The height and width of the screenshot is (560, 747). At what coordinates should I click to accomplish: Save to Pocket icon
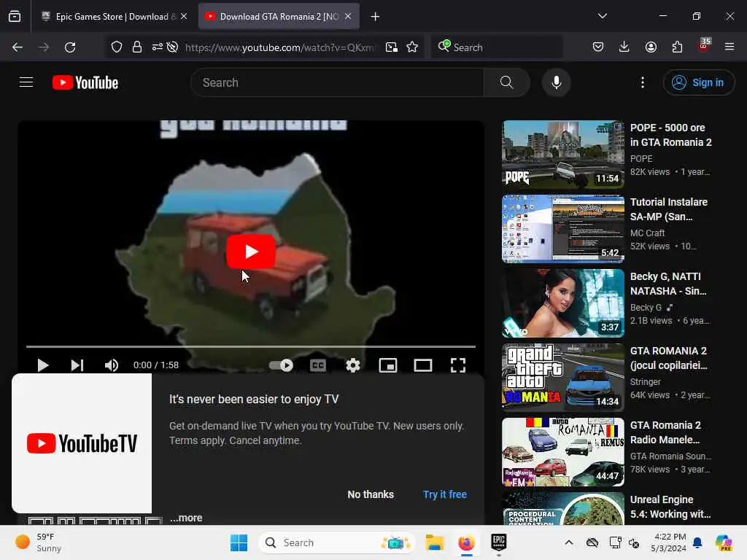tap(598, 47)
